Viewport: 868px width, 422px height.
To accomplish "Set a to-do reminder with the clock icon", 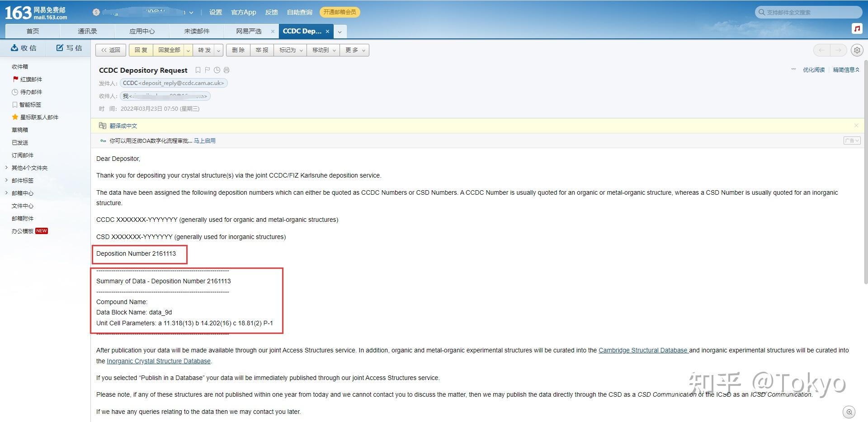I will (217, 70).
